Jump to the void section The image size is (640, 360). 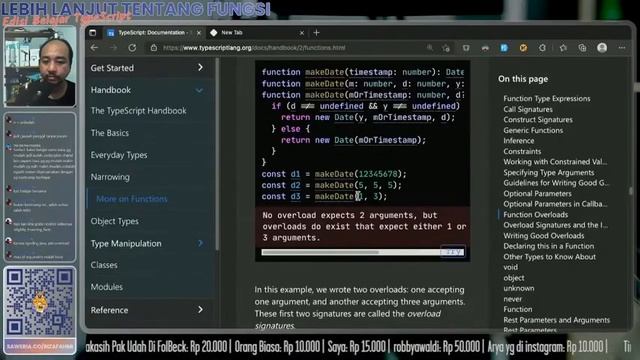[511, 267]
